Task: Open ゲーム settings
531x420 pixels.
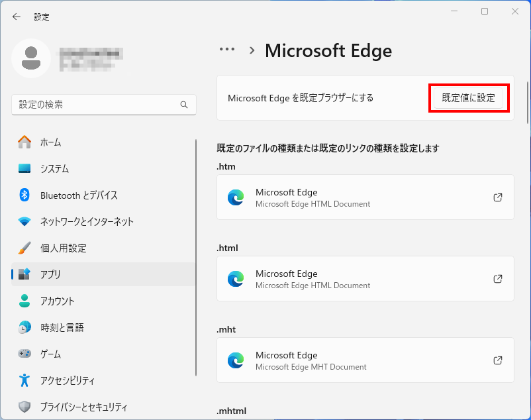Action: tap(103, 354)
